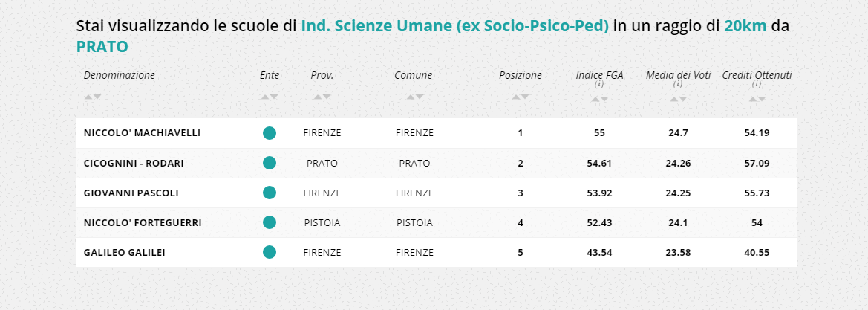The image size is (868, 310).
Task: Click teal Ente dot for Niccolo' Machiavelli
Action: coord(270,133)
